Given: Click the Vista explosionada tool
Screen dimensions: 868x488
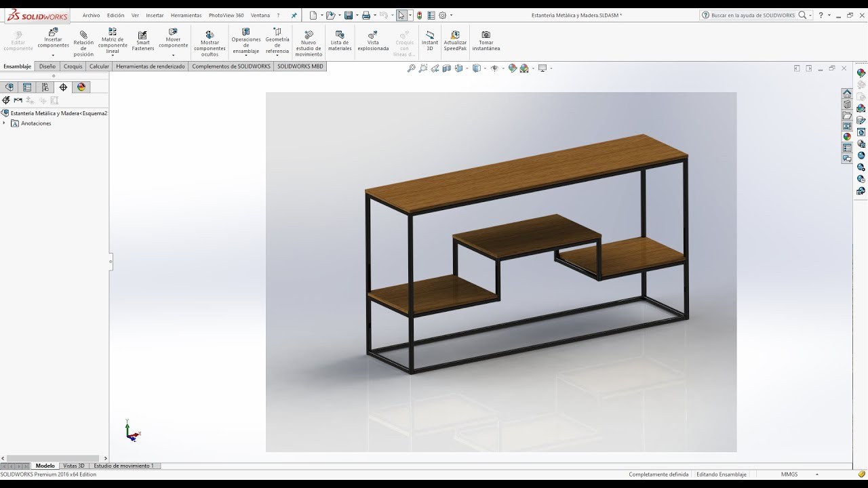Looking at the screenshot, I should click(x=373, y=41).
